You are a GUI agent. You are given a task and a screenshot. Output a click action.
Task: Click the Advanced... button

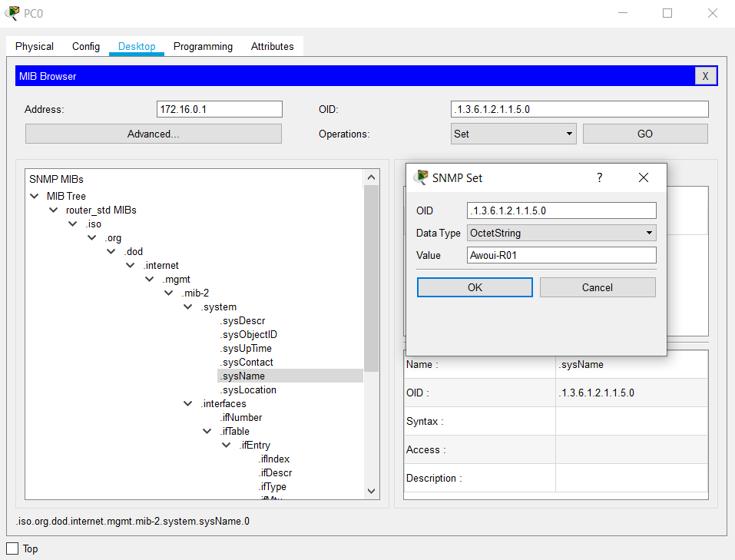[154, 134]
